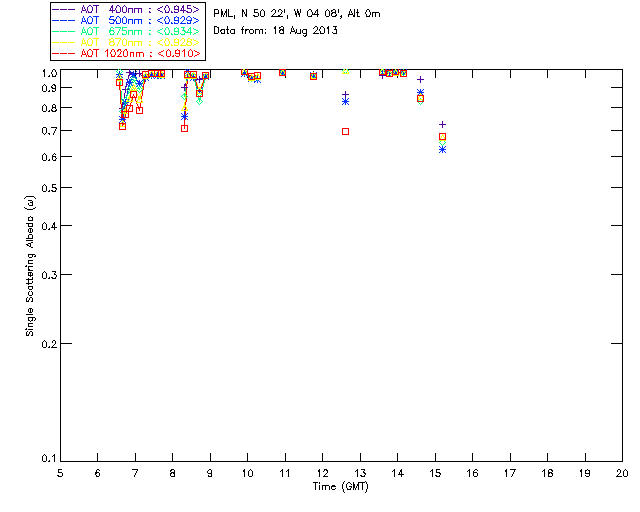Select the 'Data from: 18 Aug 2013' text
640x512 pixels.
point(276,31)
